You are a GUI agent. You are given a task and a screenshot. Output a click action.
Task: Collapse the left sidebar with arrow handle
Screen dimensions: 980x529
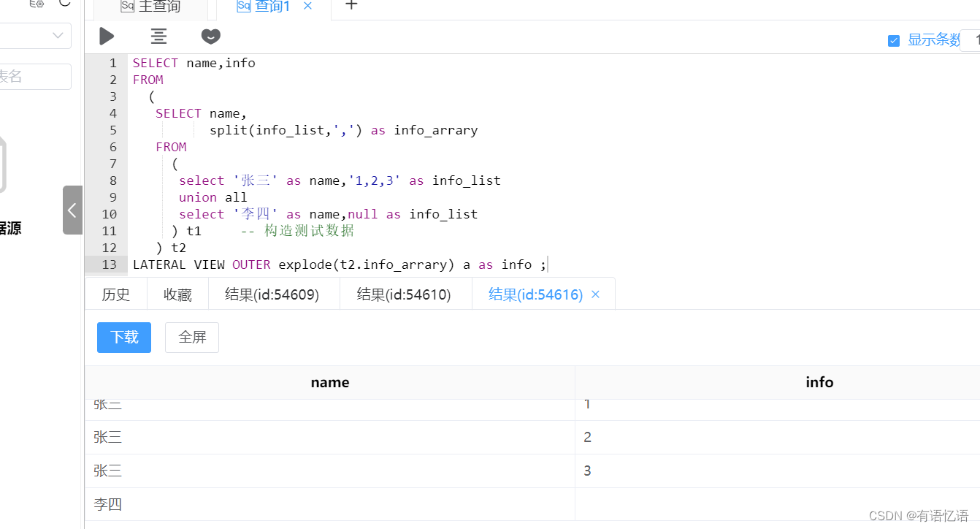pos(72,210)
